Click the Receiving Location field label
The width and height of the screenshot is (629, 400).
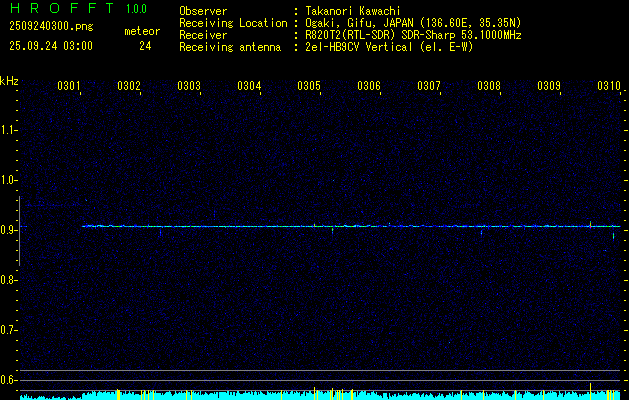pyautogui.click(x=233, y=23)
